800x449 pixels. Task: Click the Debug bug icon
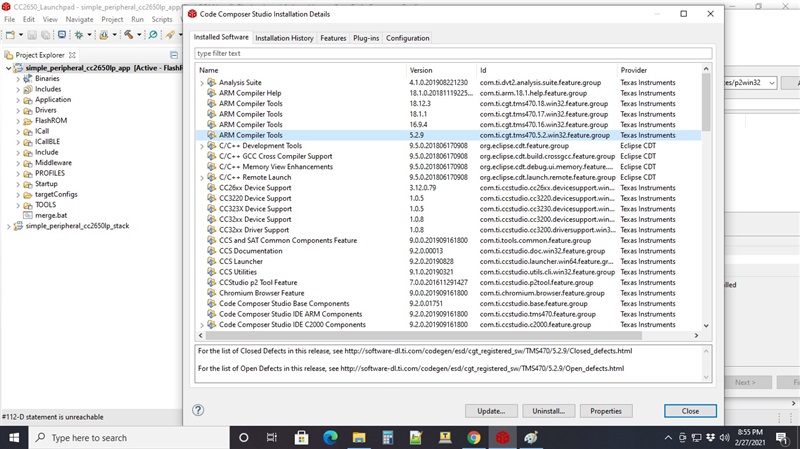point(79,35)
